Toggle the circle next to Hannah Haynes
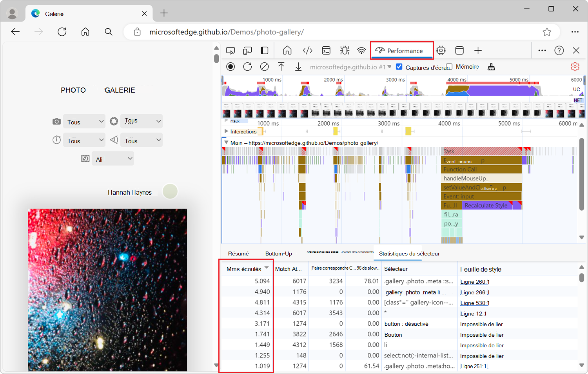 (x=170, y=192)
